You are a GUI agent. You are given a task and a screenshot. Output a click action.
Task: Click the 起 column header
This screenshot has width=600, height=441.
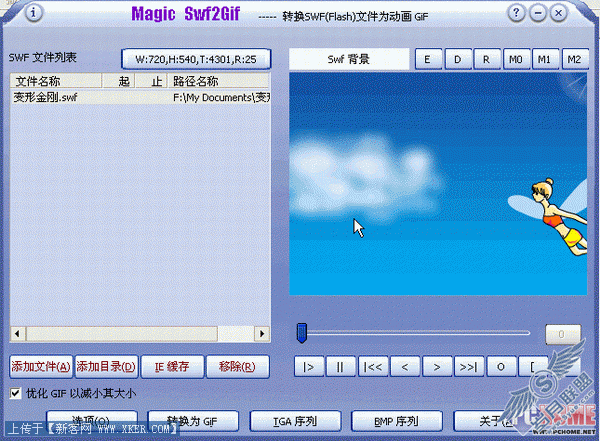coord(118,81)
